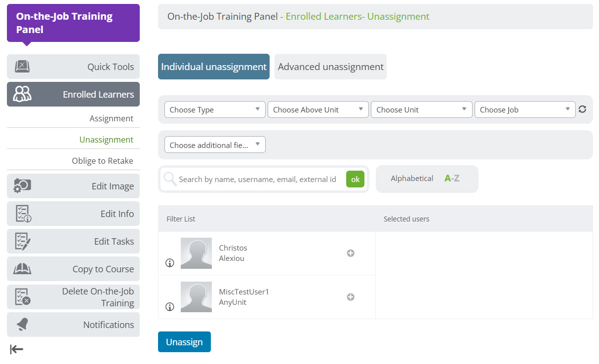Click Christos Alexiou's avatar thumbnail
Image resolution: width=599 pixels, height=364 pixels.
196,253
